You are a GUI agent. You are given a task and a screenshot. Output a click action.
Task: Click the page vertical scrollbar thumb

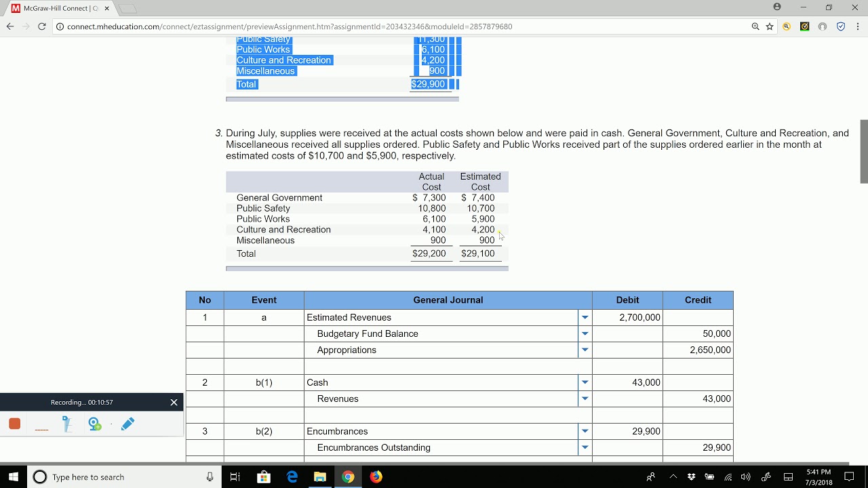pyautogui.click(x=863, y=151)
